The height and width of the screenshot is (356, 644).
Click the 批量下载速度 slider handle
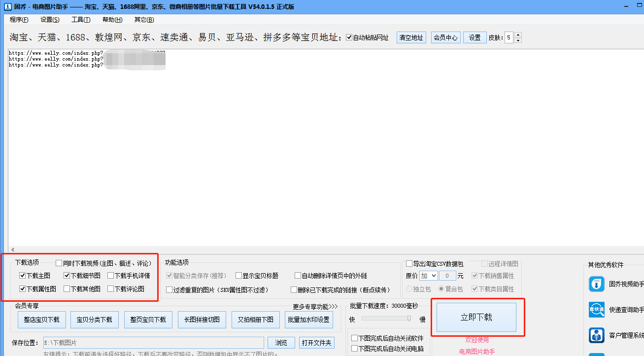click(x=409, y=319)
